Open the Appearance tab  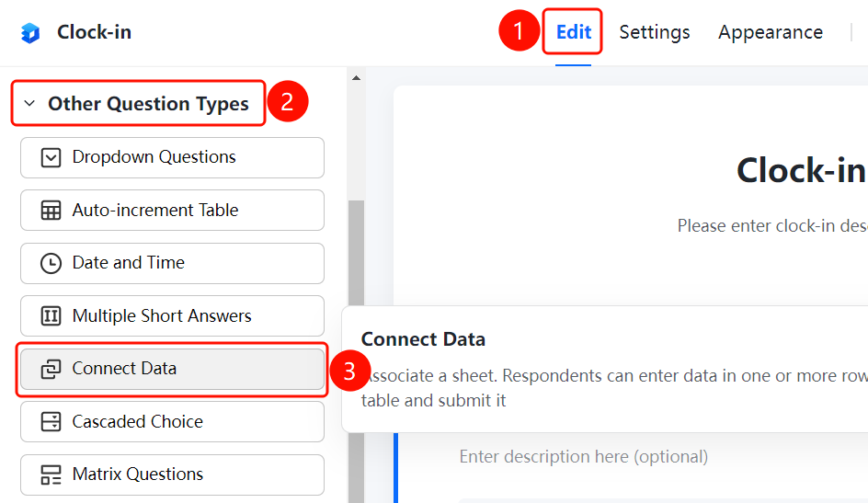pos(771,32)
